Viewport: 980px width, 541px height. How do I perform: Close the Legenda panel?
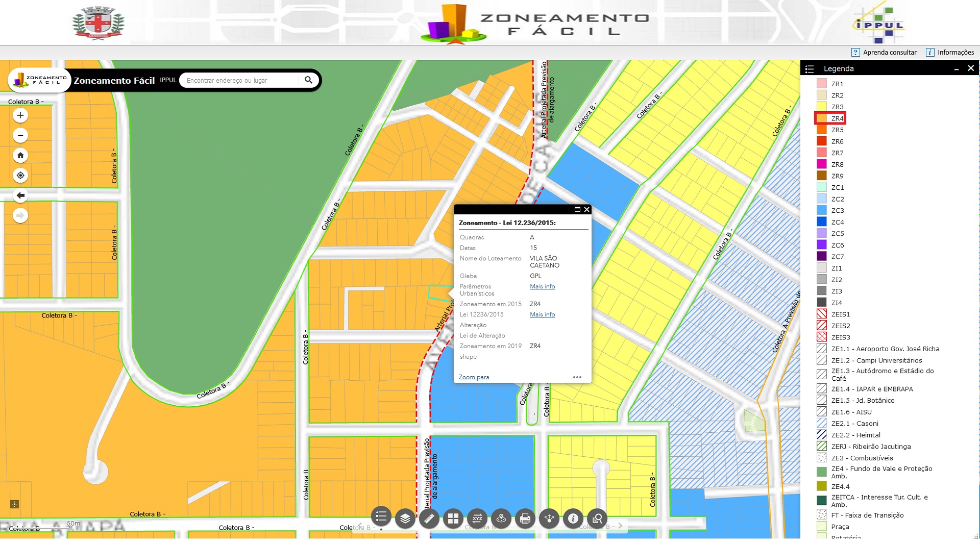971,68
